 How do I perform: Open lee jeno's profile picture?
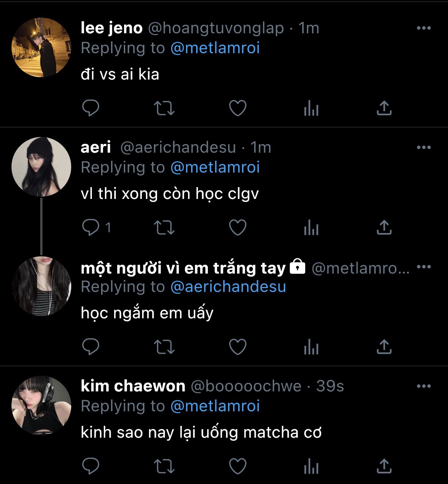pyautogui.click(x=41, y=47)
